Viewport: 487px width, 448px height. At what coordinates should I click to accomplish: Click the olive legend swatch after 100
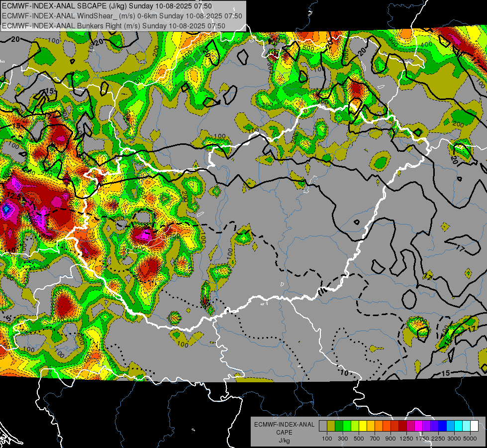click(x=331, y=426)
